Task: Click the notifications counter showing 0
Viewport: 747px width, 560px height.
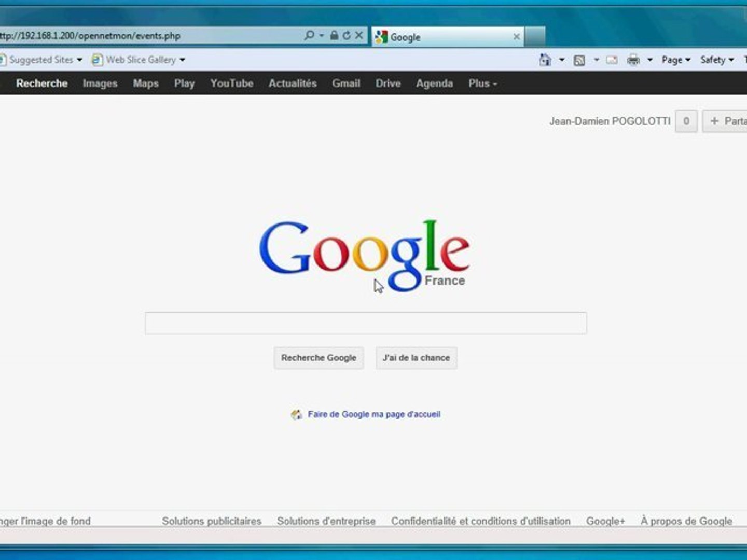Action: click(686, 121)
